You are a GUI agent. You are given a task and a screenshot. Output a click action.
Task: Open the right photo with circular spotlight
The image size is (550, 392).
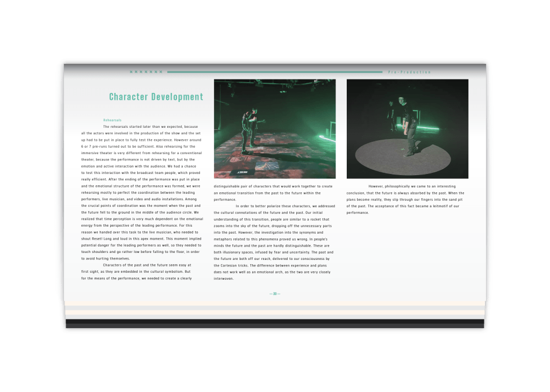pyautogui.click(x=407, y=129)
